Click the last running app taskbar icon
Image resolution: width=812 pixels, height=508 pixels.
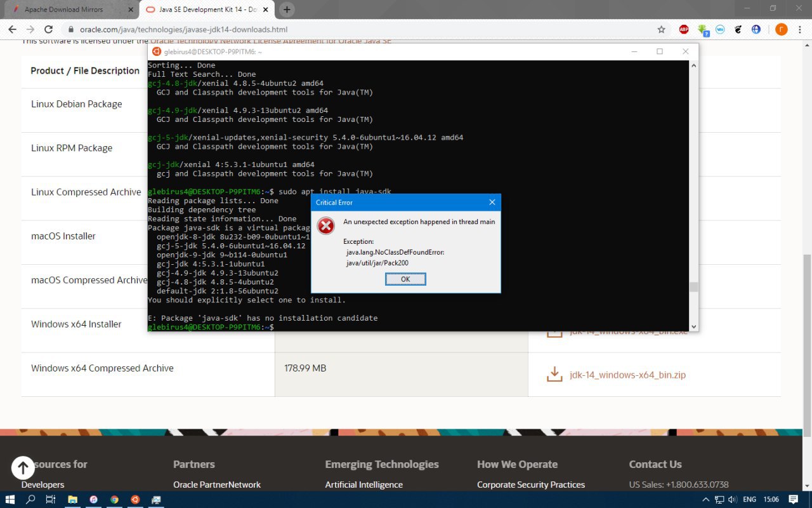(x=156, y=499)
